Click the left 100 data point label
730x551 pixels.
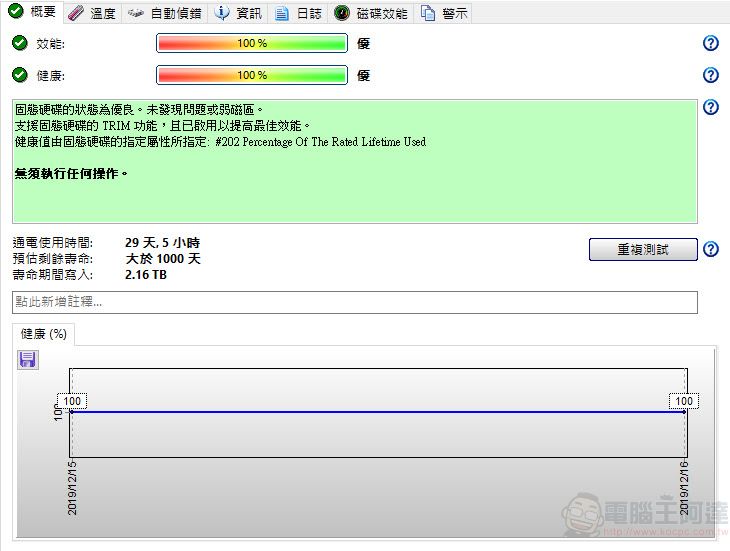coord(72,401)
